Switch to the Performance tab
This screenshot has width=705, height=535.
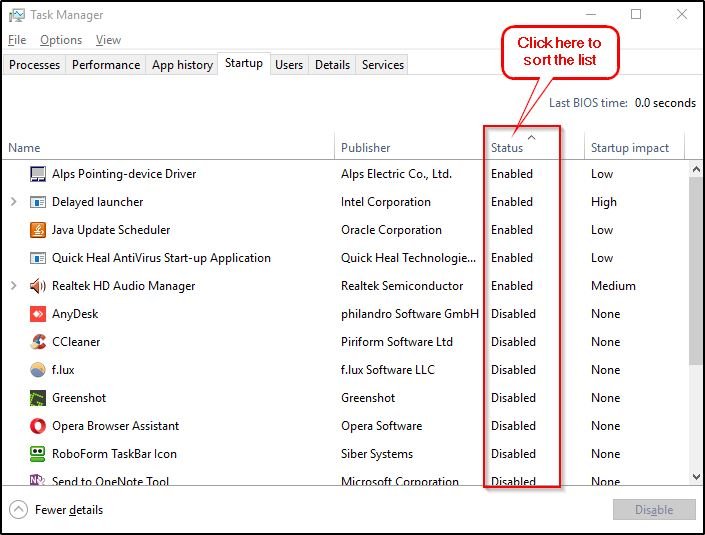click(106, 65)
